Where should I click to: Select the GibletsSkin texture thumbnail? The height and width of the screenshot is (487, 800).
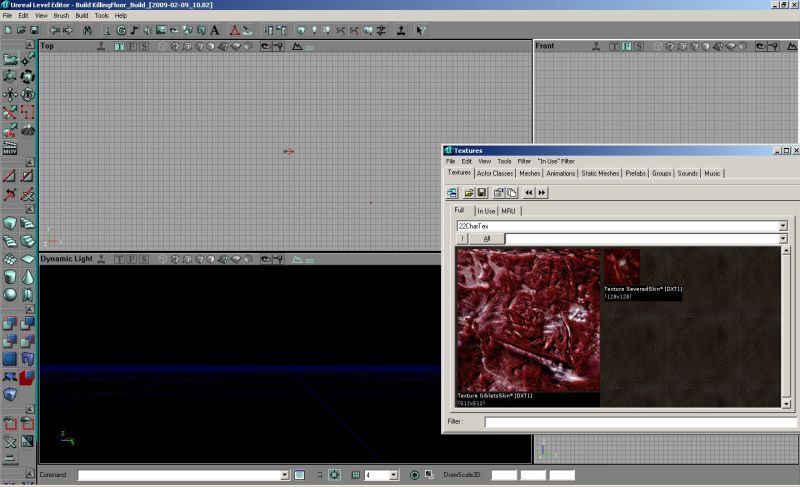pyautogui.click(x=528, y=320)
